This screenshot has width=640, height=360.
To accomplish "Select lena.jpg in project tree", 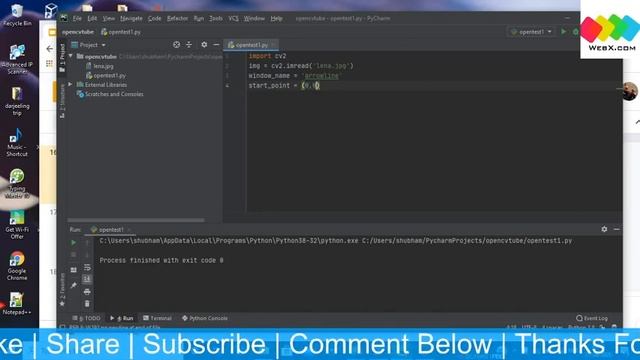I will point(100,66).
